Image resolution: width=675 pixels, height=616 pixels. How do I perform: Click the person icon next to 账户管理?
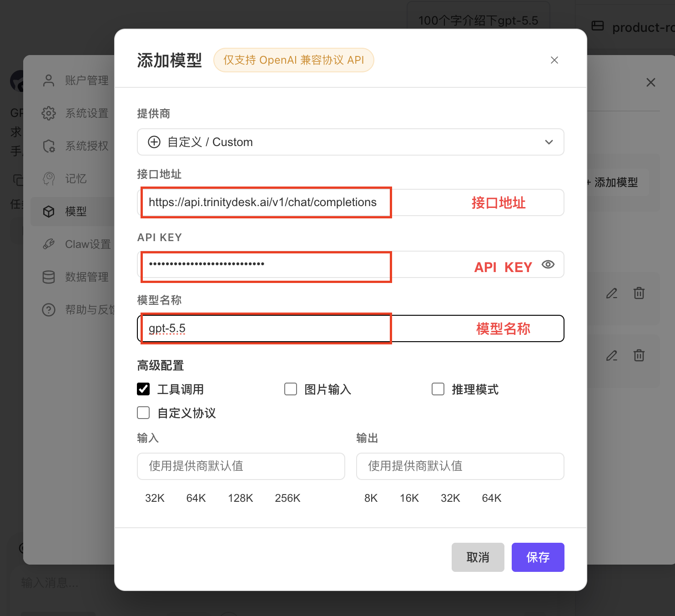(x=49, y=81)
